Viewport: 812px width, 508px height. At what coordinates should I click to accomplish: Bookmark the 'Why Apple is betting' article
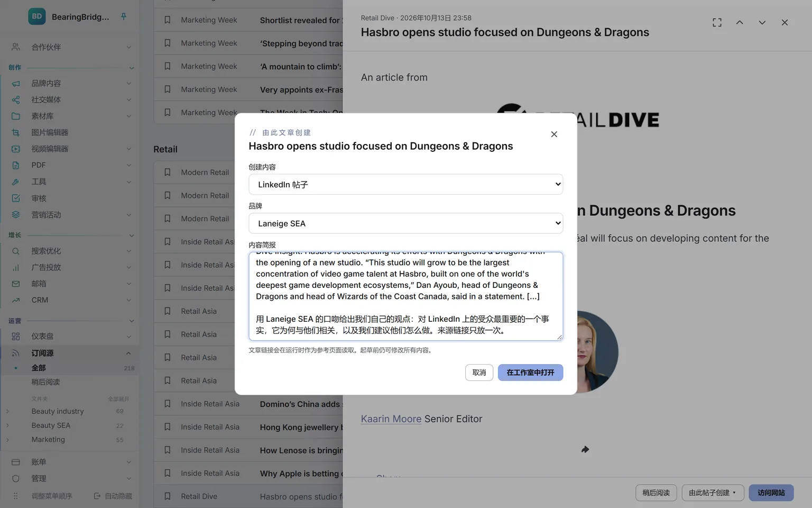168,474
